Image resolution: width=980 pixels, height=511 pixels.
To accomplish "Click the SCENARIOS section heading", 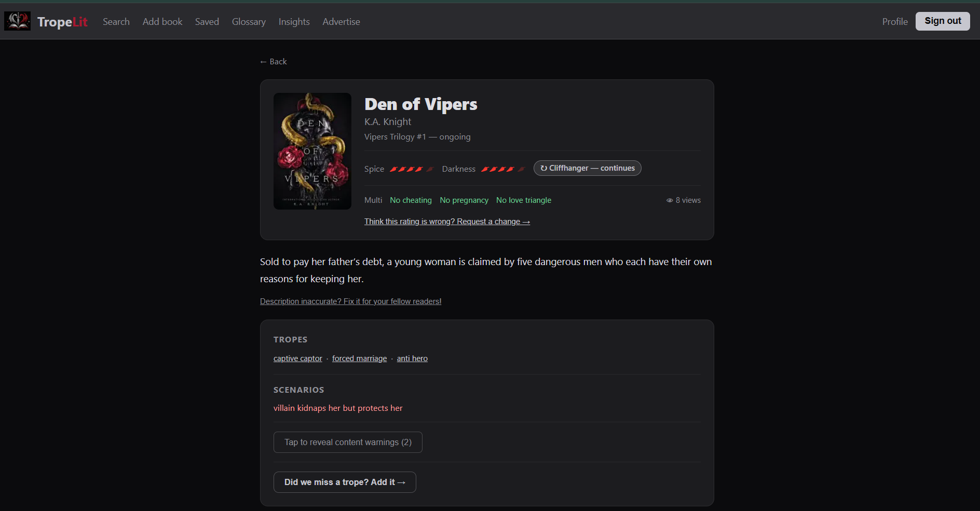I will (x=299, y=390).
